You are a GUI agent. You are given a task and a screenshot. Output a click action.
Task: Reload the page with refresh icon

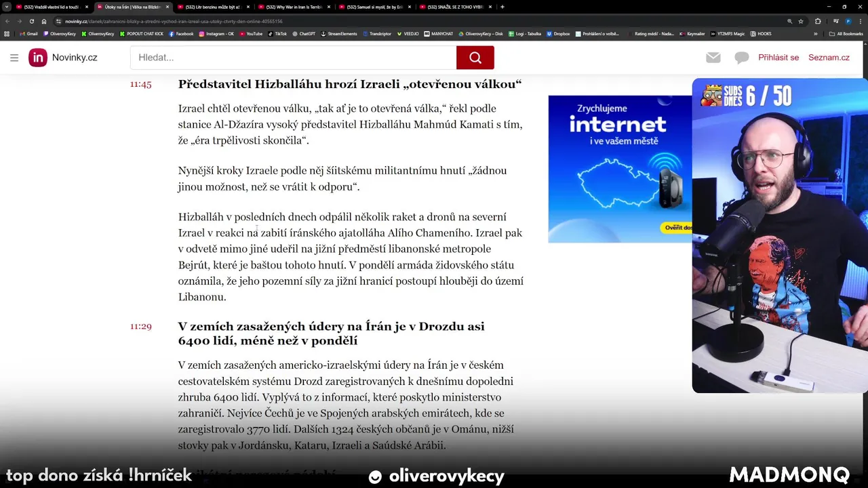pyautogui.click(x=31, y=21)
